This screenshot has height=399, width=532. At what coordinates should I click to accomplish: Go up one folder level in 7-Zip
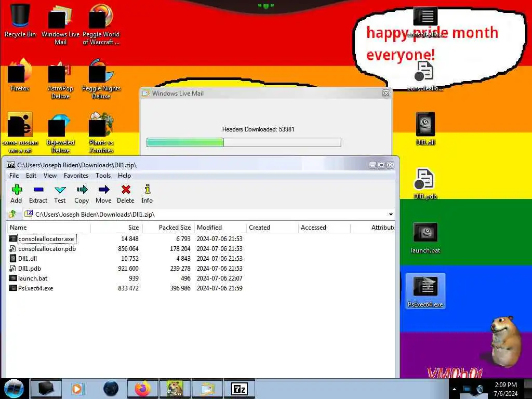pos(13,214)
